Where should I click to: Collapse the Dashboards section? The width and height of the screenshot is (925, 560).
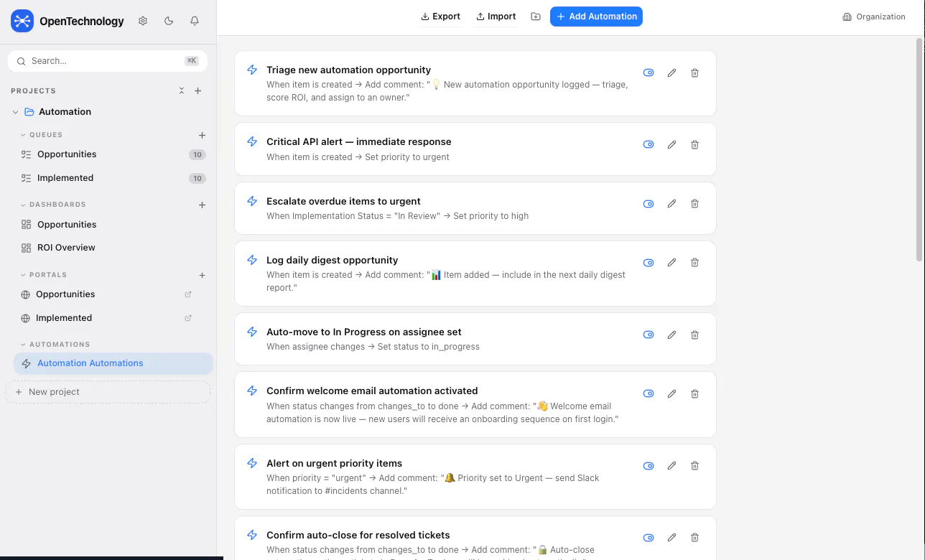click(23, 205)
